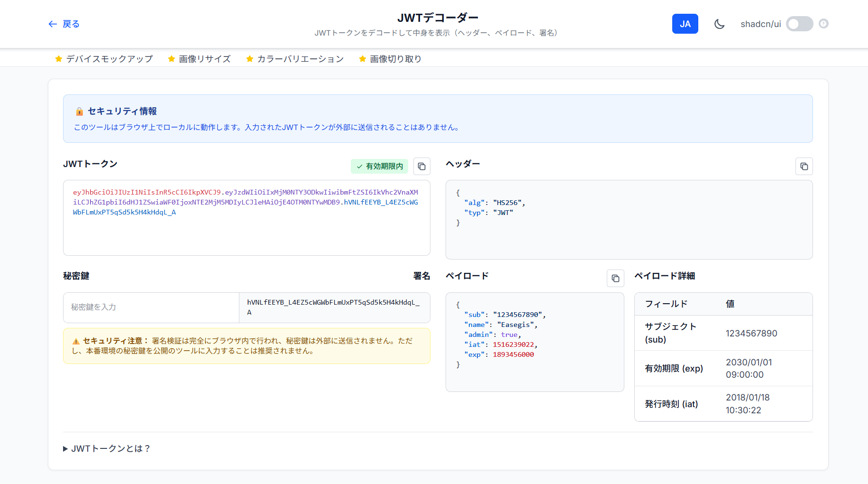This screenshot has width=868, height=484.
Task: Expand the JWTトークンとは？ section
Action: 107,449
